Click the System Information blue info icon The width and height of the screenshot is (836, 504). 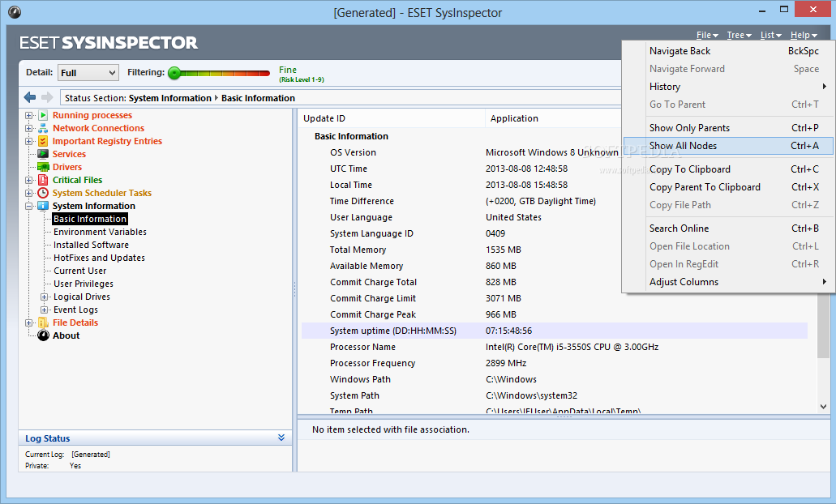(43, 206)
